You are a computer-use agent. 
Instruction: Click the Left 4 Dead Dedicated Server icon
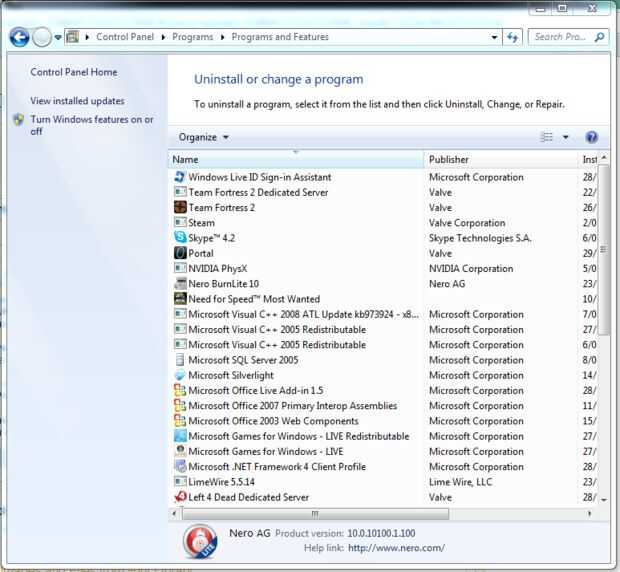tap(180, 497)
